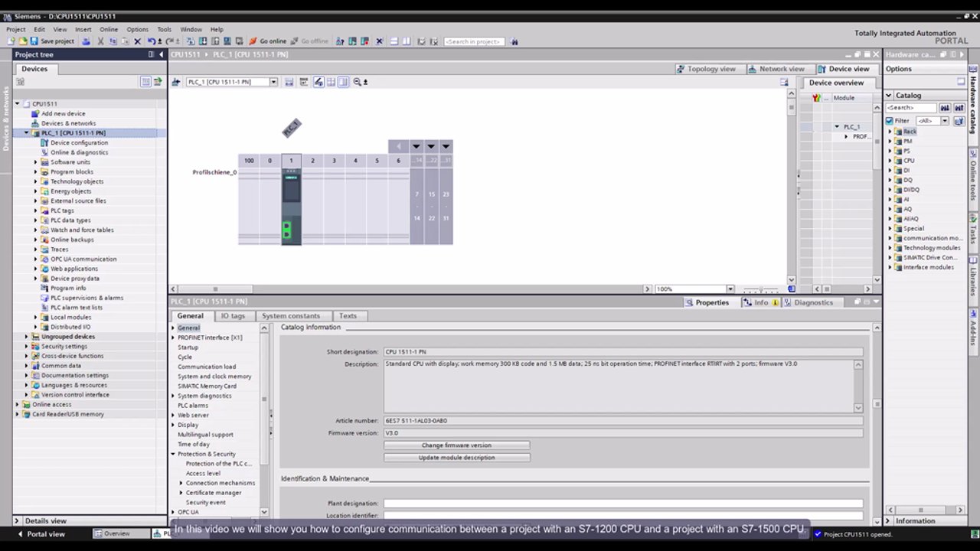The image size is (980, 551).
Task: Open the zoom percentage dropdown
Action: 730,289
